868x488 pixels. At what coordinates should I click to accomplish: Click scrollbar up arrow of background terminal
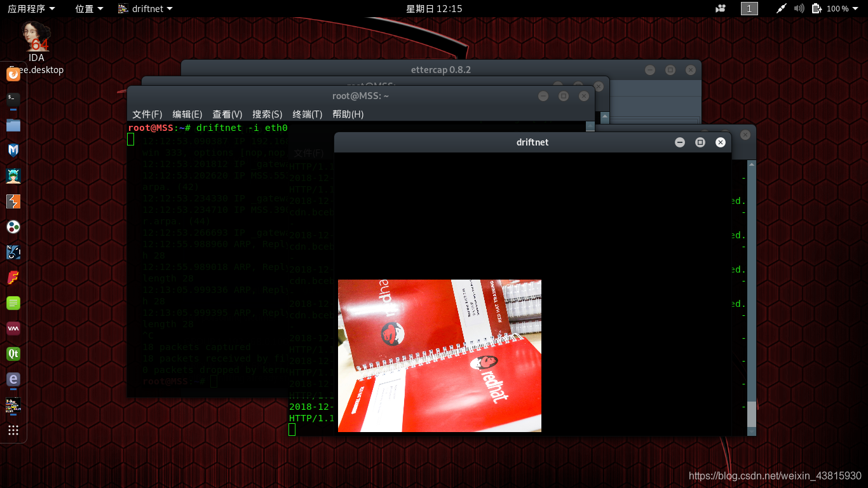tap(752, 164)
